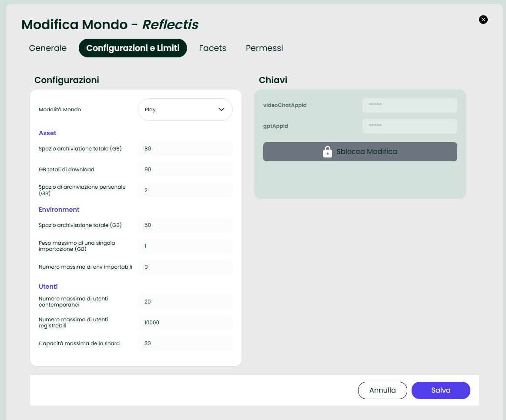Expand the Modalità Mondo dropdown chevron

(221, 110)
